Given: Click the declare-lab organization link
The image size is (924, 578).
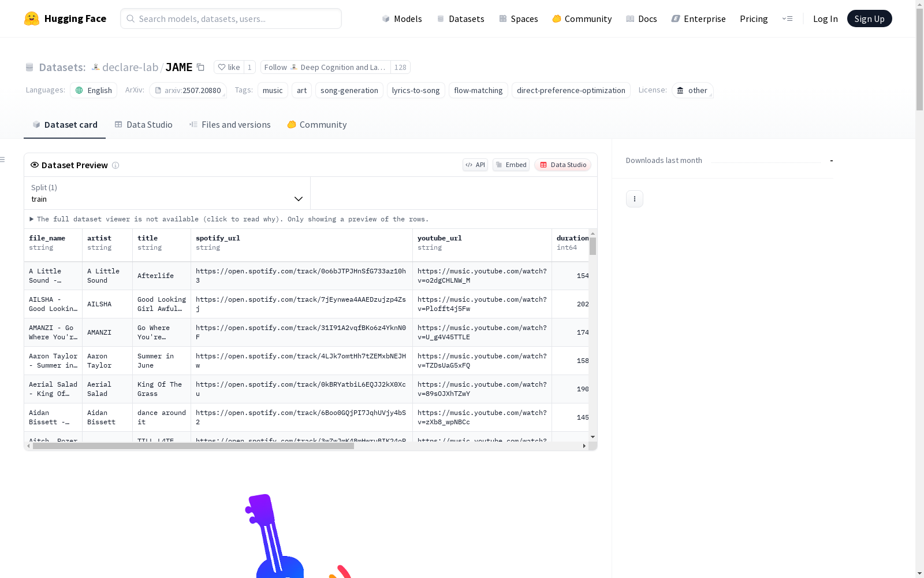Looking at the screenshot, I should (130, 67).
